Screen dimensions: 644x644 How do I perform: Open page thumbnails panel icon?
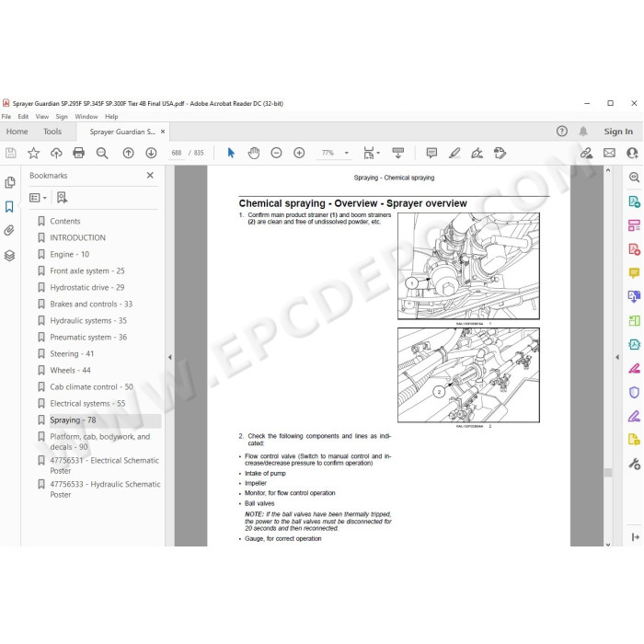[x=10, y=182]
